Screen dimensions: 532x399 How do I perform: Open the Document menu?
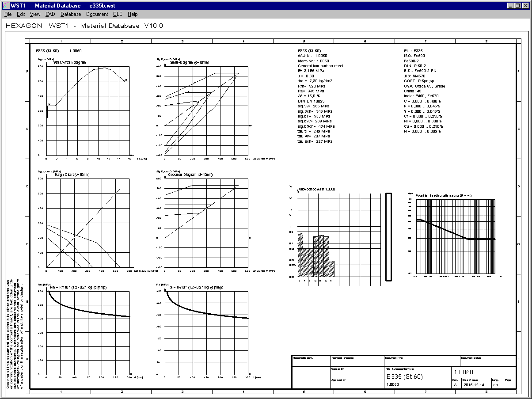(97, 14)
